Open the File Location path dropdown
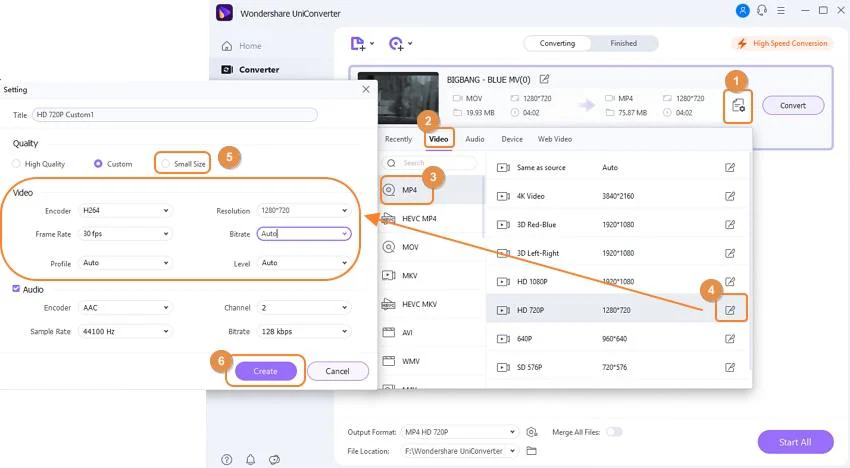The height and width of the screenshot is (468, 850). click(460, 451)
